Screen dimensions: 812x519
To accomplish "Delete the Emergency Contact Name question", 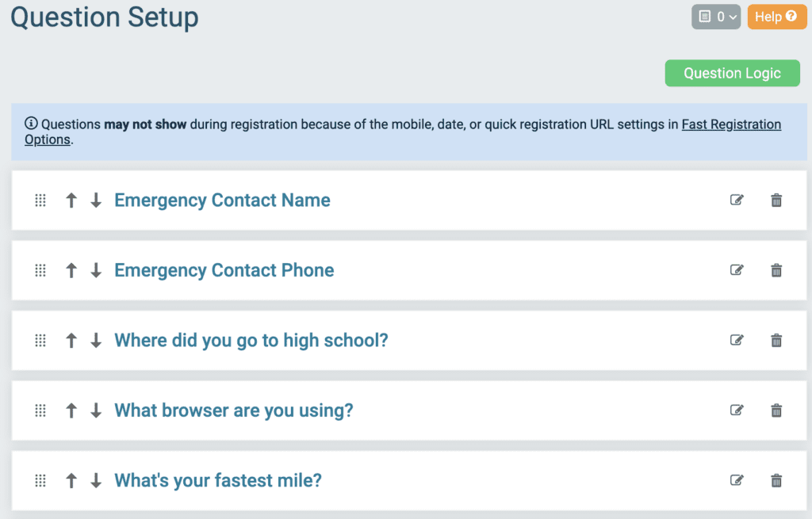I will [x=776, y=200].
